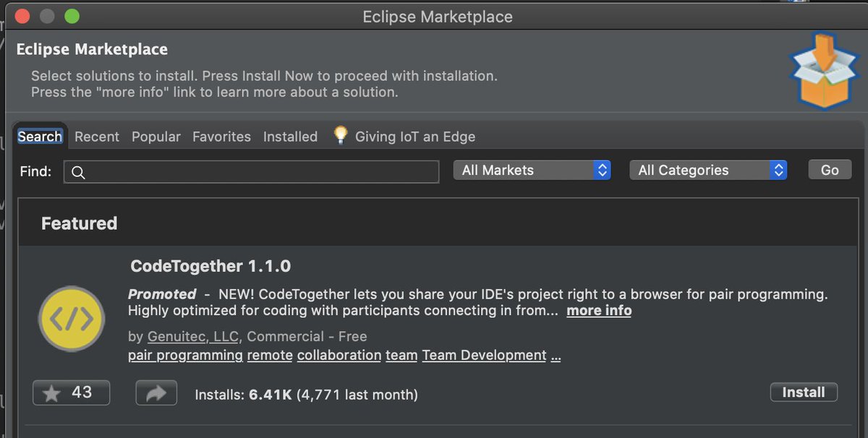Click the Team Development tag
Screen dimensions: 868x438
pos(484,356)
